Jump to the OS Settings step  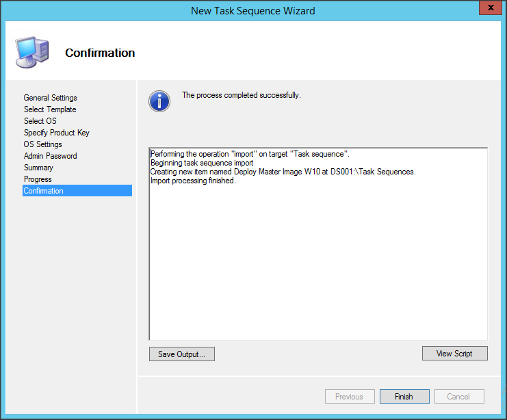43,144
